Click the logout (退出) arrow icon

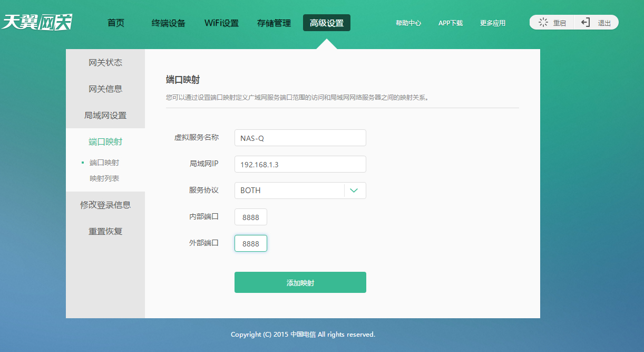point(584,22)
